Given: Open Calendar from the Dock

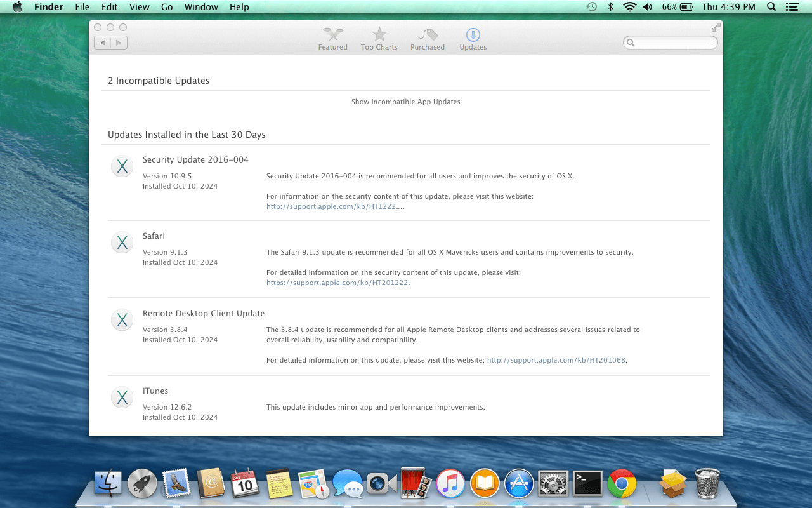Looking at the screenshot, I should point(245,484).
